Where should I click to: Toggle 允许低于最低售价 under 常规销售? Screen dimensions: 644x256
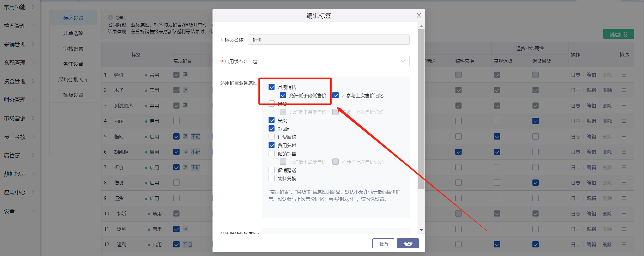tap(283, 95)
